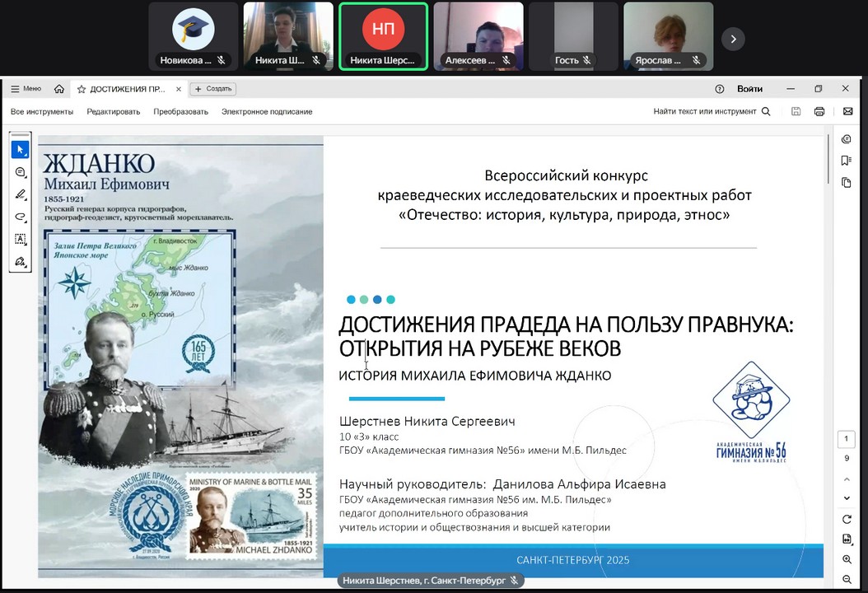
Task: Select the freehand draw lasso tool
Action: pyautogui.click(x=20, y=217)
